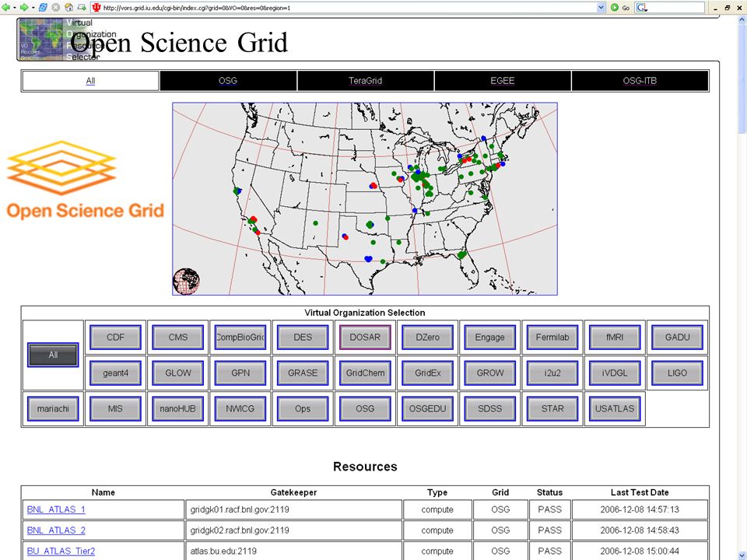Select the GROW VO button
This screenshot has height=560, width=747.
click(x=489, y=373)
